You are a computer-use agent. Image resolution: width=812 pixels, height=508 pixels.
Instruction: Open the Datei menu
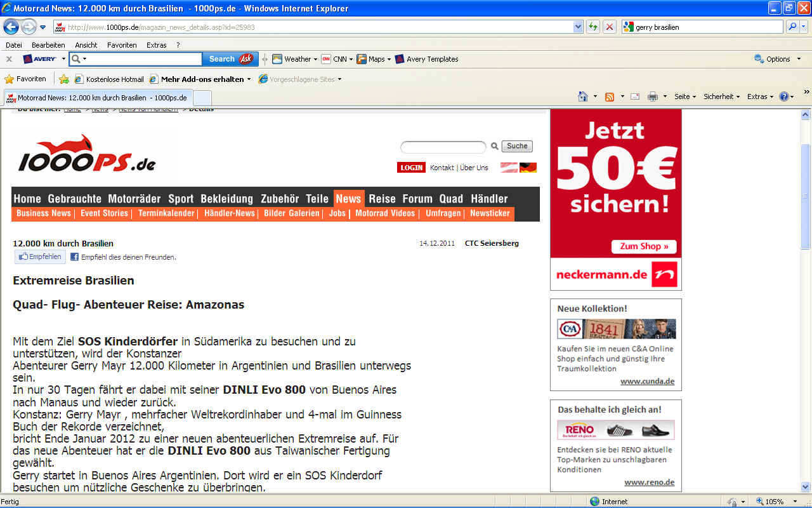(14, 45)
